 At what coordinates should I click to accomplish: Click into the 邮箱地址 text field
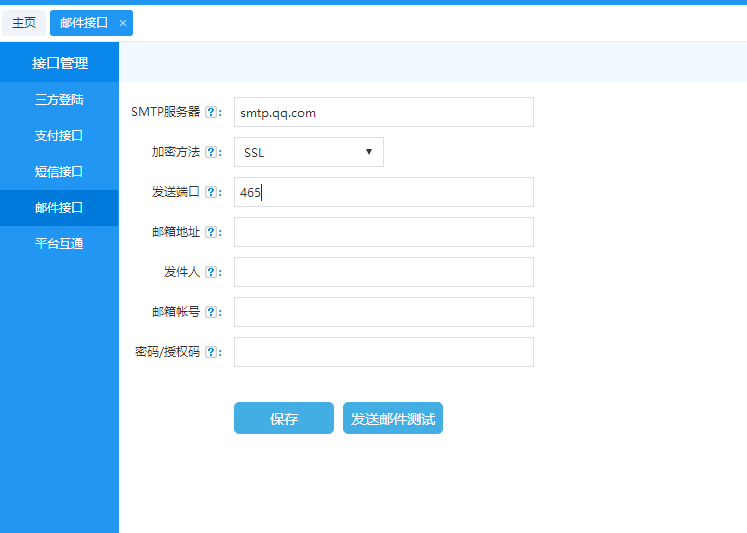click(383, 232)
